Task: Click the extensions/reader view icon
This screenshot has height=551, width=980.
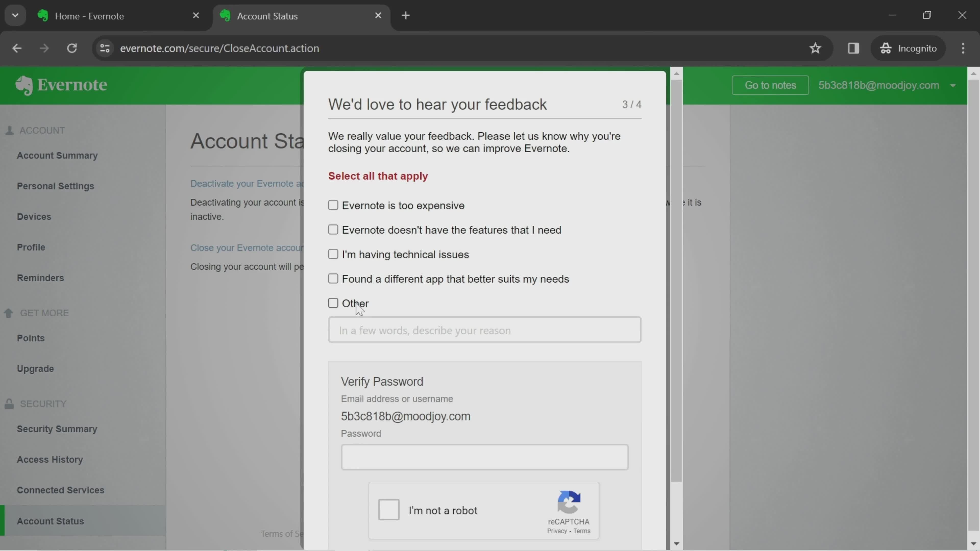Action: 853,48
